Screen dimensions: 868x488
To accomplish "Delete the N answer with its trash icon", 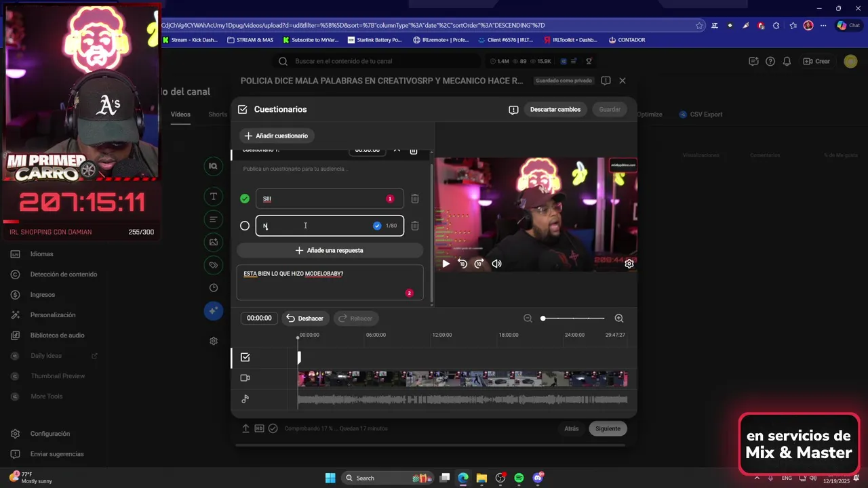I will coord(415,226).
